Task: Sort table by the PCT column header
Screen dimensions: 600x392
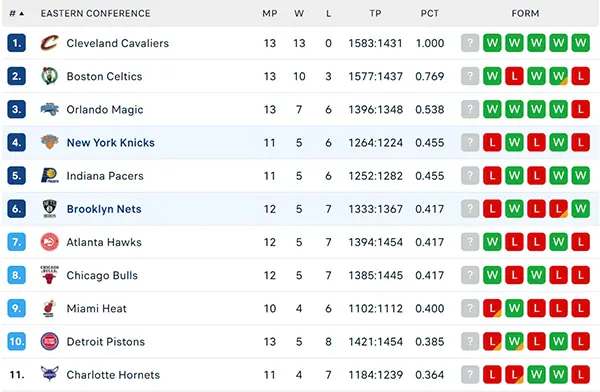Action: click(x=430, y=13)
